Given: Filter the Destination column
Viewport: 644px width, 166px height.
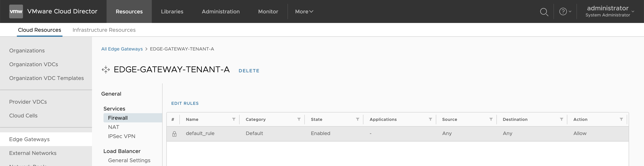Looking at the screenshot, I should [x=562, y=119].
